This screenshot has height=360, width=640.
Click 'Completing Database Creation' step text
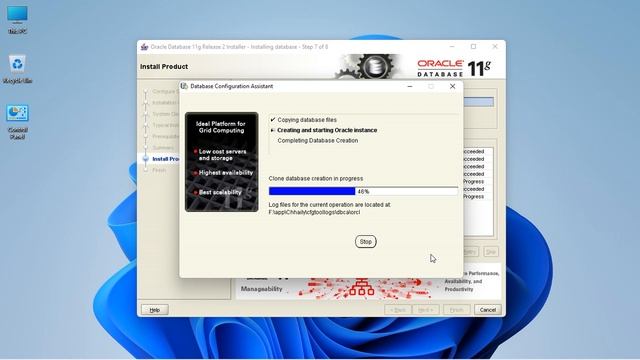click(x=318, y=140)
